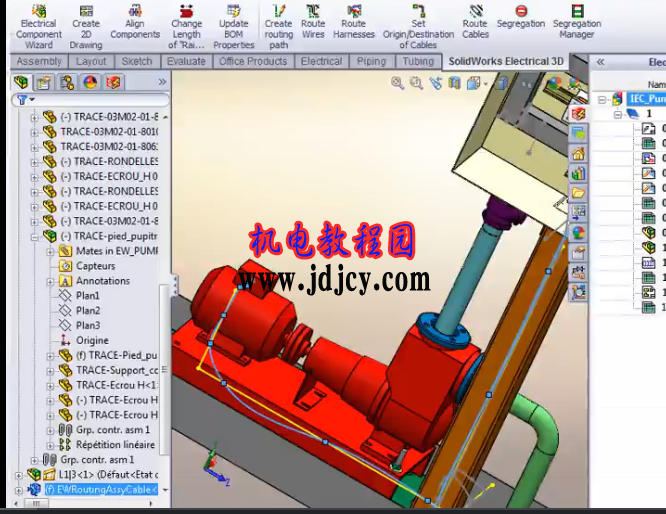Viewport: 666px width, 514px height.
Task: Select the SolidWorks Electrical 3D tab
Action: point(506,62)
